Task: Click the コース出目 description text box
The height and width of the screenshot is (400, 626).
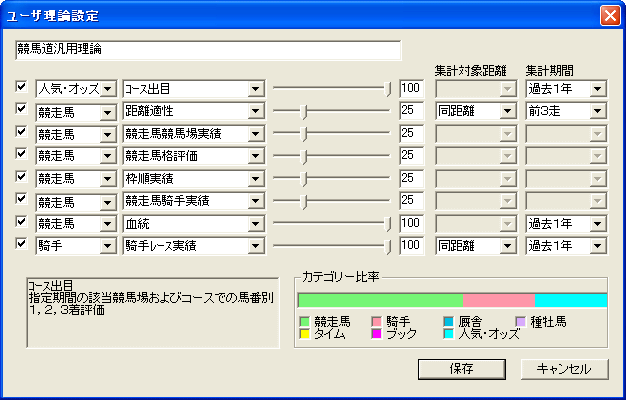Action: tap(153, 313)
